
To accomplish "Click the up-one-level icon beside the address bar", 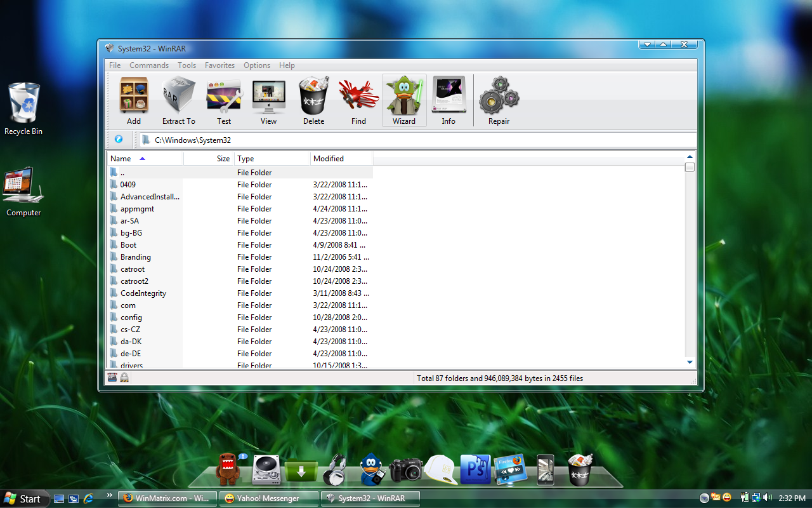I will tap(119, 139).
